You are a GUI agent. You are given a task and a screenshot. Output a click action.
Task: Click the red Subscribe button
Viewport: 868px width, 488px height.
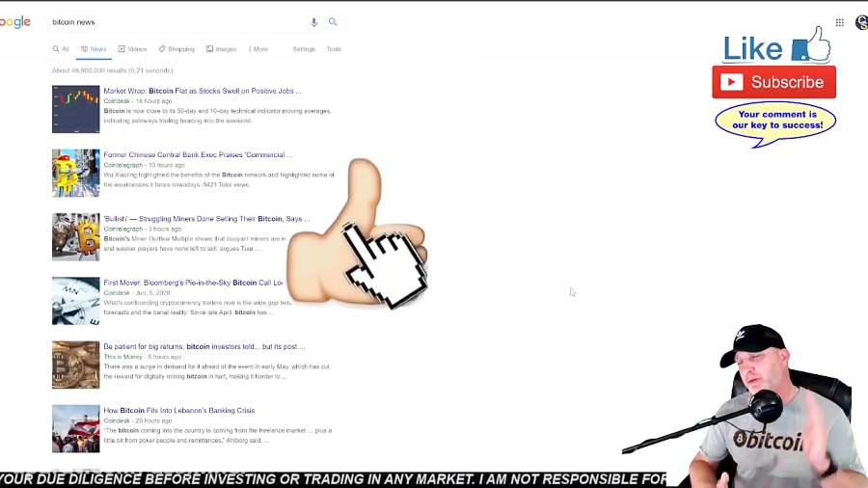click(773, 82)
